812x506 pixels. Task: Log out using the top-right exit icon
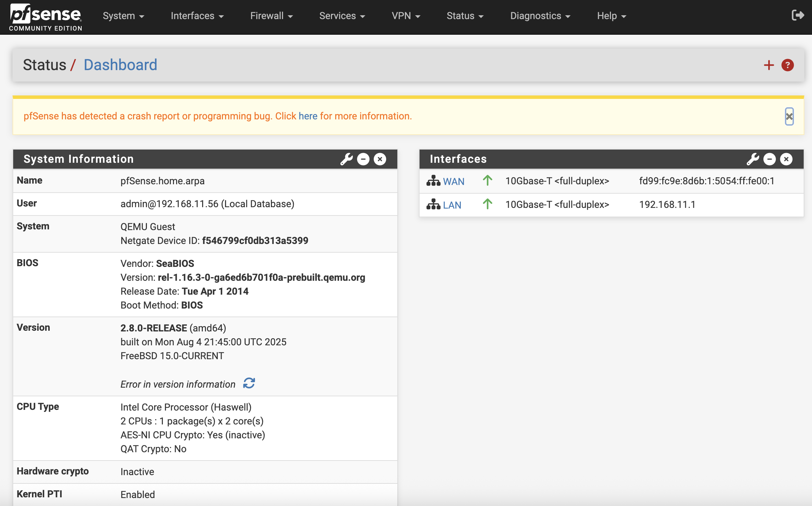[x=798, y=15]
